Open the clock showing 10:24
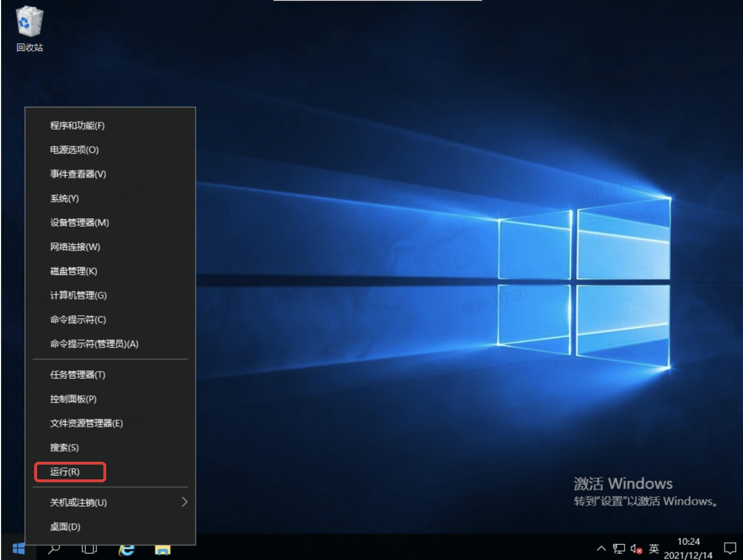This screenshot has width=743, height=560. 688,549
